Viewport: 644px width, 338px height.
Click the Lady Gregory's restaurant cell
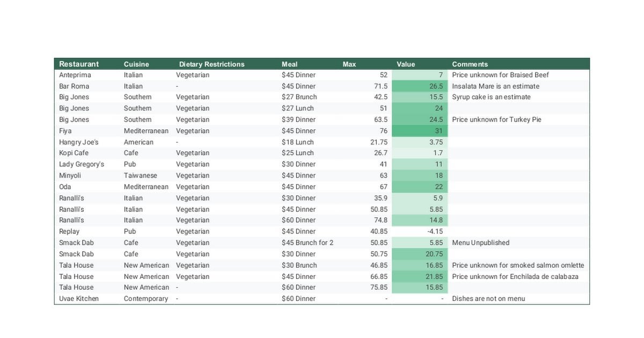[82, 164]
